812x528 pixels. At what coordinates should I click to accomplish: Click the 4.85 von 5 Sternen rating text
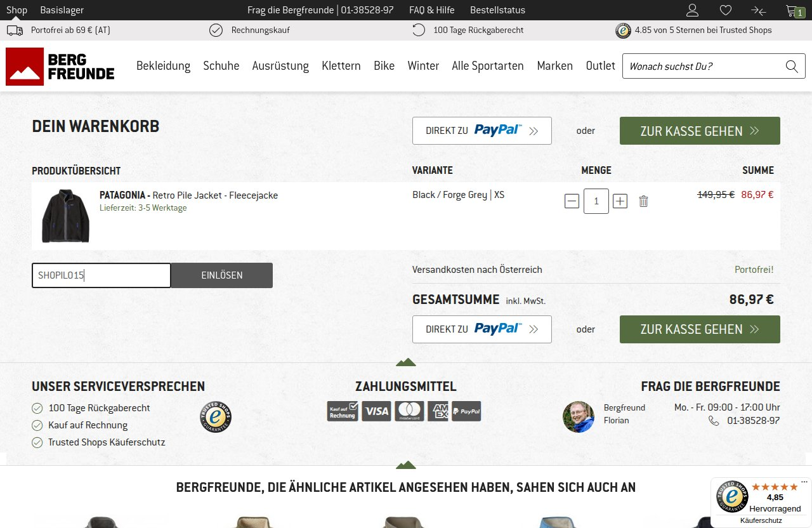(703, 30)
